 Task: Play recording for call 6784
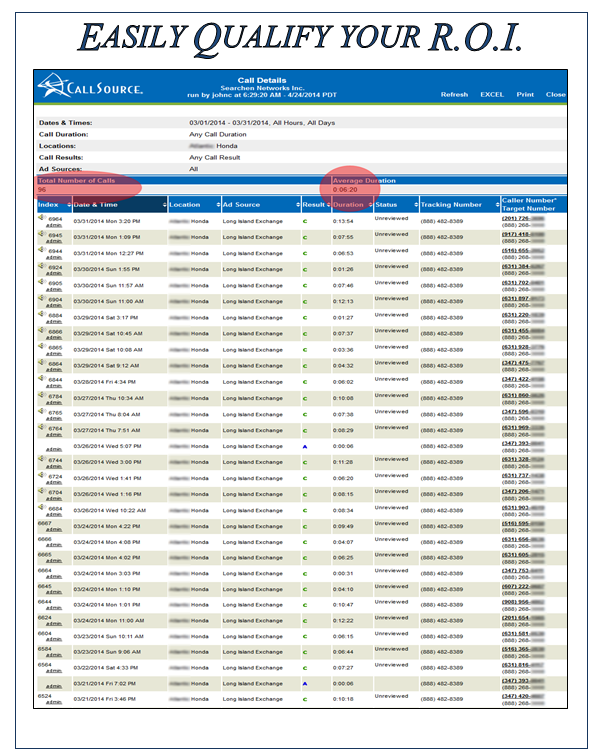[x=42, y=395]
